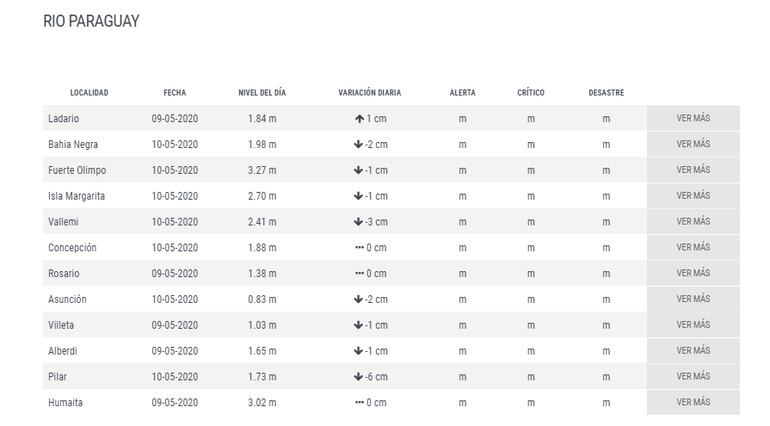This screenshot has width=770, height=426.
Task: Click the no-change dots icon for Concepción
Action: [x=359, y=248]
